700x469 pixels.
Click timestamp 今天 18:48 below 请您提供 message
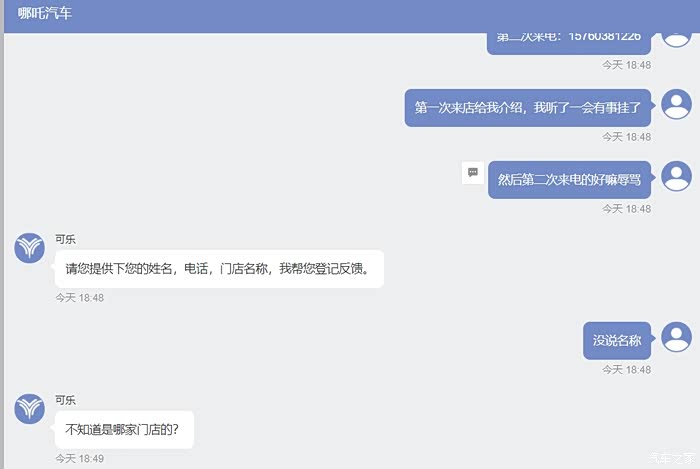[79, 298]
